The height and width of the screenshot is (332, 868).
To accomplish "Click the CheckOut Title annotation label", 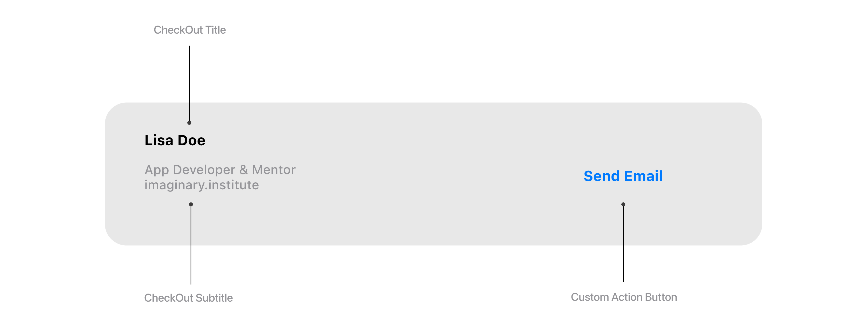I will (190, 30).
